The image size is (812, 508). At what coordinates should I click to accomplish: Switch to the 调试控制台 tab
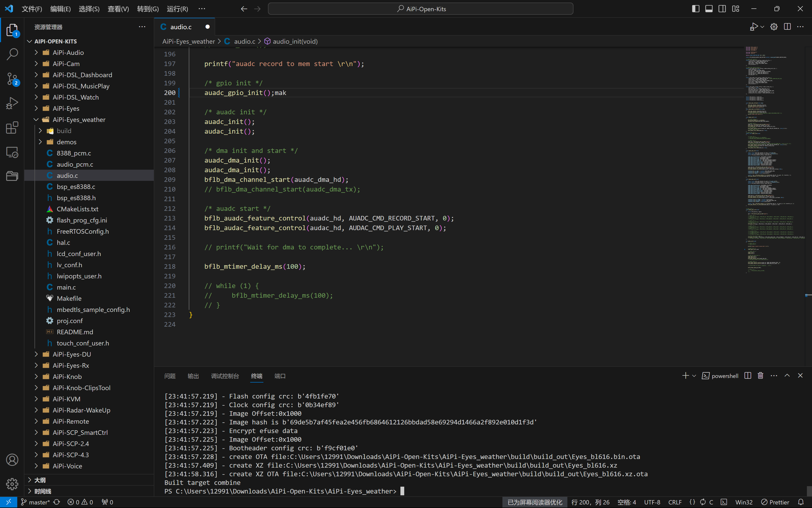pyautogui.click(x=225, y=376)
